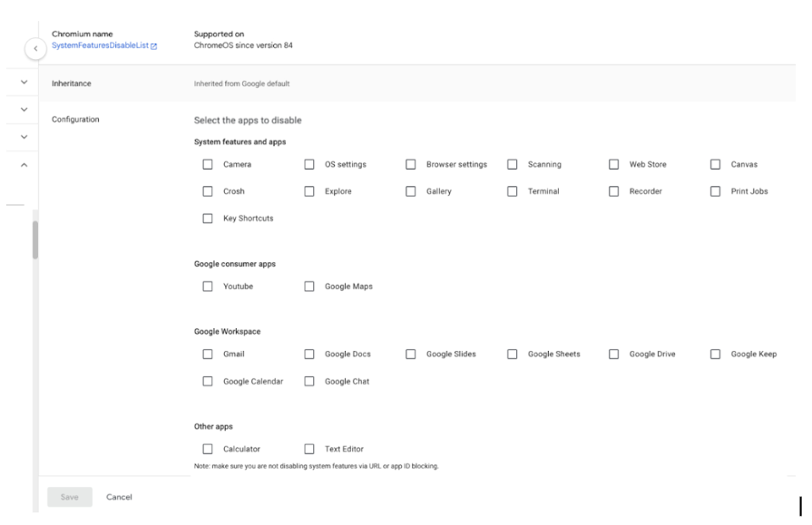Expand the second sidebar chevron
The height and width of the screenshot is (525, 812).
pos(24,109)
